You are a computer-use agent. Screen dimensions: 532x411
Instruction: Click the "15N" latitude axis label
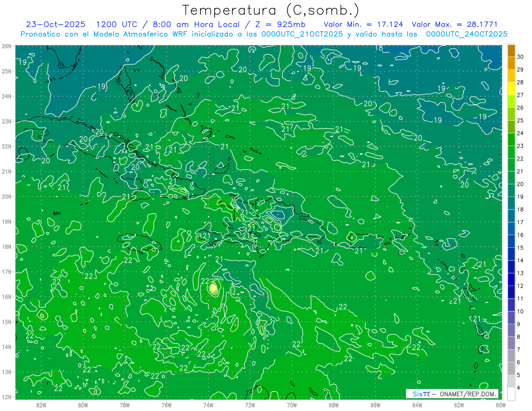[7, 322]
